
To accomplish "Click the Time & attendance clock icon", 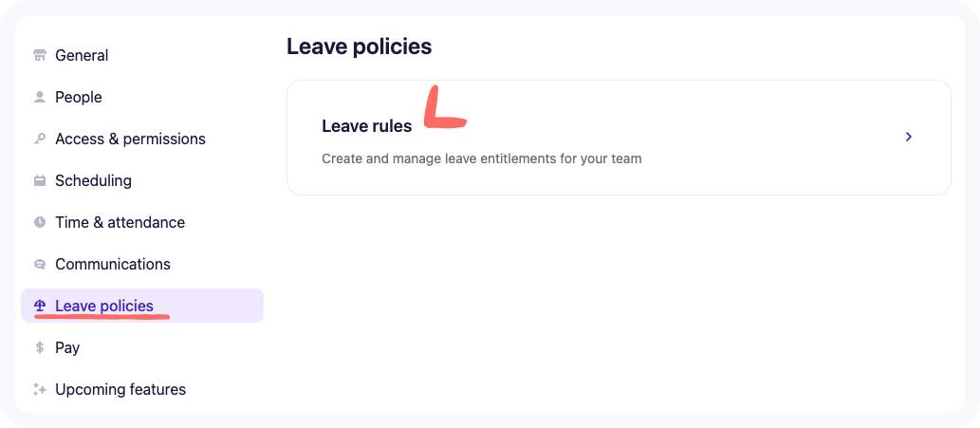I will pos(40,222).
